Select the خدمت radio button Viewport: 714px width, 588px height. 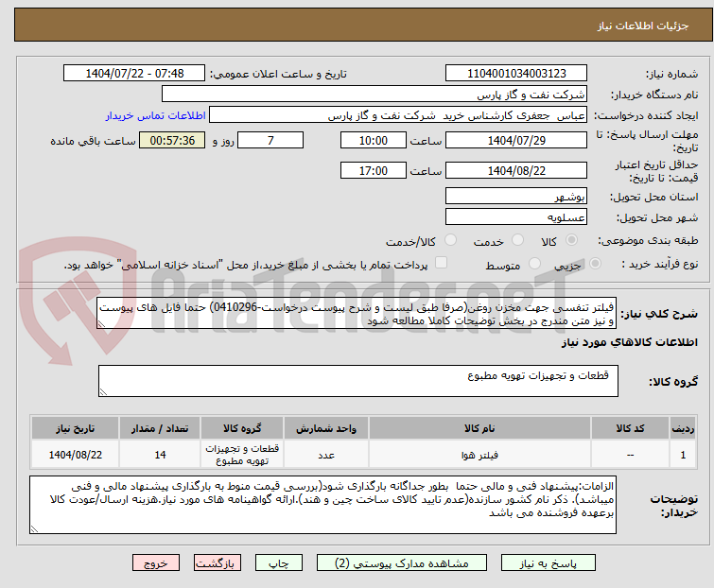click(x=517, y=240)
